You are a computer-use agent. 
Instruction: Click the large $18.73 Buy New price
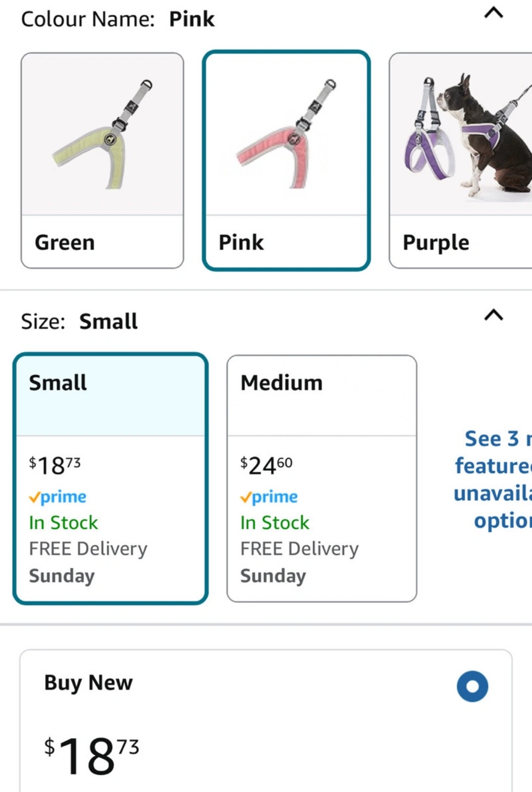point(92,755)
